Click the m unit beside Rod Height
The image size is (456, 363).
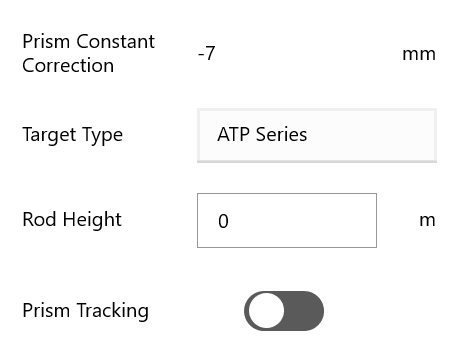tap(427, 221)
